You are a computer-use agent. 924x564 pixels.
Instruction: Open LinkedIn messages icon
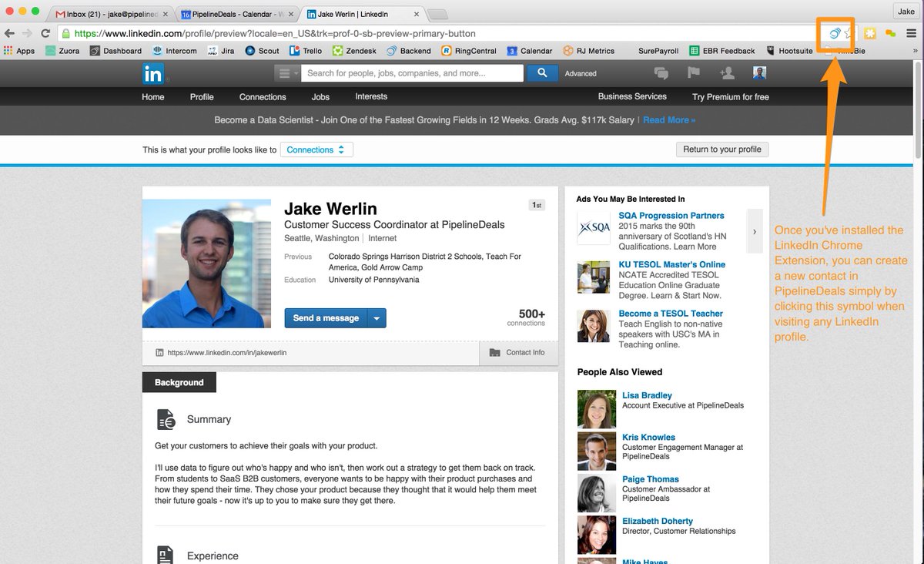[661, 73]
